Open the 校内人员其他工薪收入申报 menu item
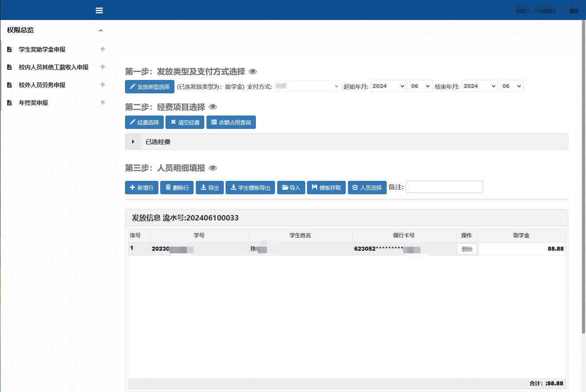Image resolution: width=586 pixels, height=392 pixels. [54, 67]
